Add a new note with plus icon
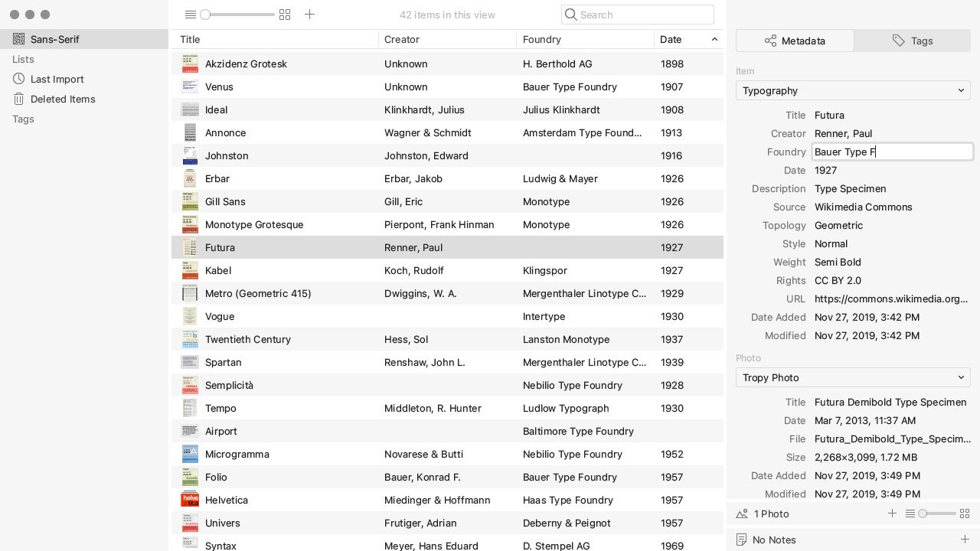980x551 pixels. coord(965,540)
